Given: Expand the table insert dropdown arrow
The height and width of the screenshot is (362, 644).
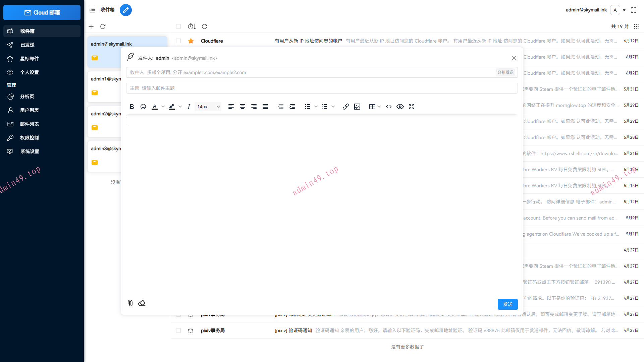Looking at the screenshot, I should point(379,107).
